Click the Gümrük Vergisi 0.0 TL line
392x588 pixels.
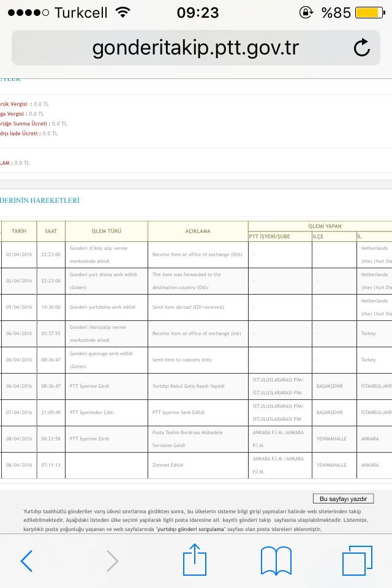(24, 104)
